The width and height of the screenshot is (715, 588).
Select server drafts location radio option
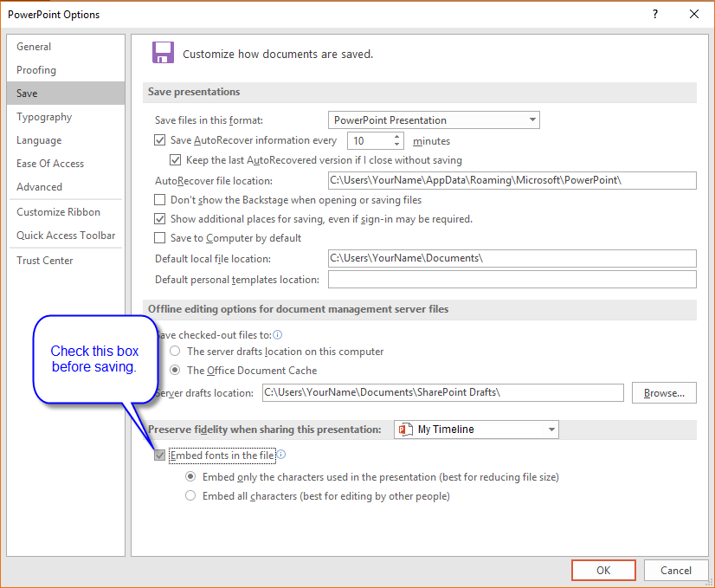pos(175,352)
